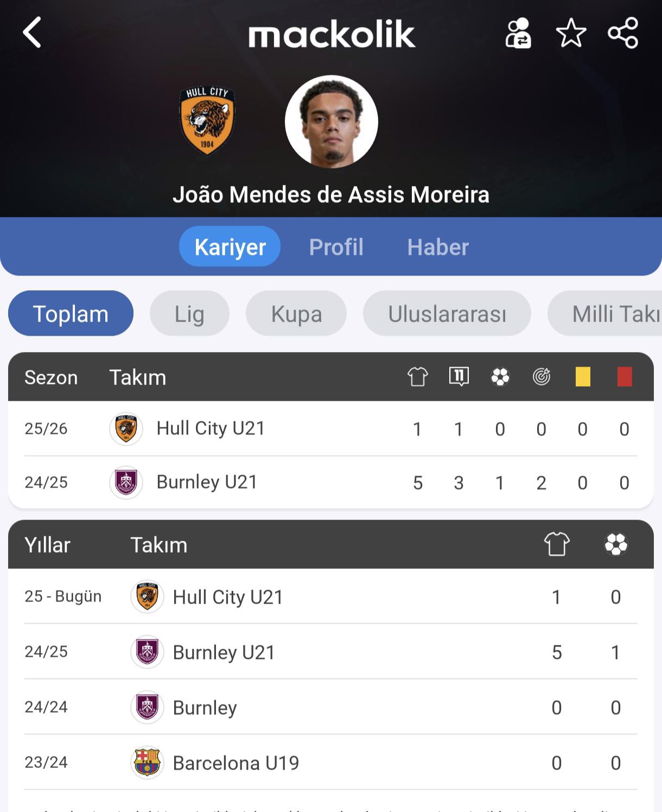
Task: Select the Toplam filter chip
Action: [71, 314]
